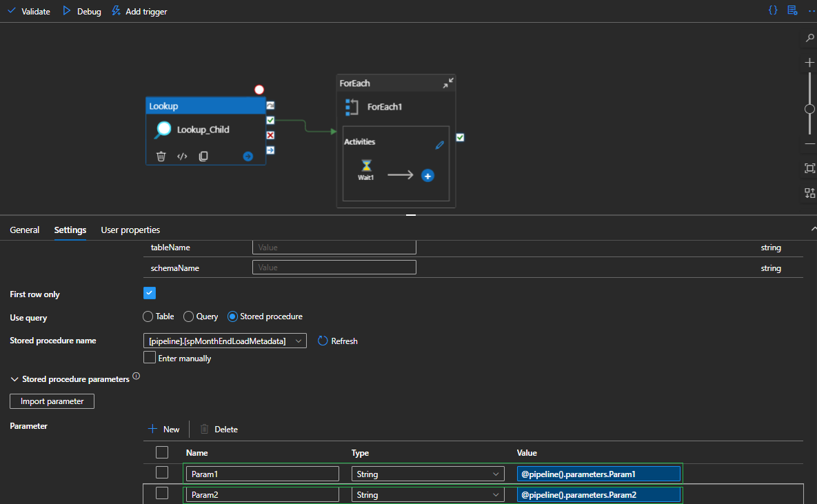Viewport: 817px width, 504px height.
Task: Check the Param2 row checkbox
Action: point(162,493)
